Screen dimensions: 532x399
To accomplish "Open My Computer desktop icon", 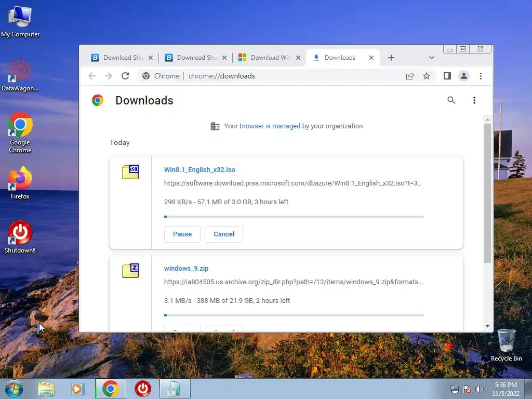I will coord(20,22).
